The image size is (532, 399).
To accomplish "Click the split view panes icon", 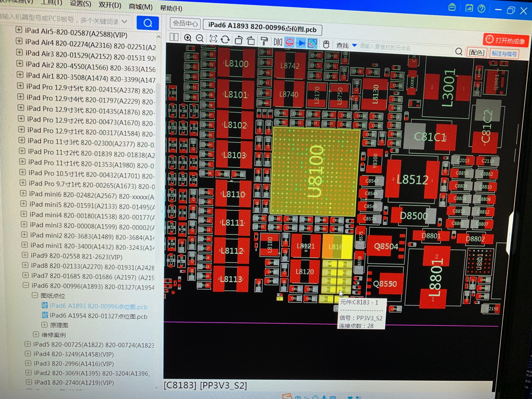I will coord(174,37).
